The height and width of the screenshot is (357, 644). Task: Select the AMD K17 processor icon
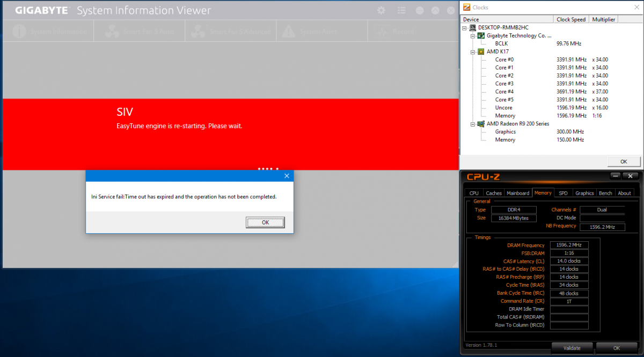tap(481, 51)
